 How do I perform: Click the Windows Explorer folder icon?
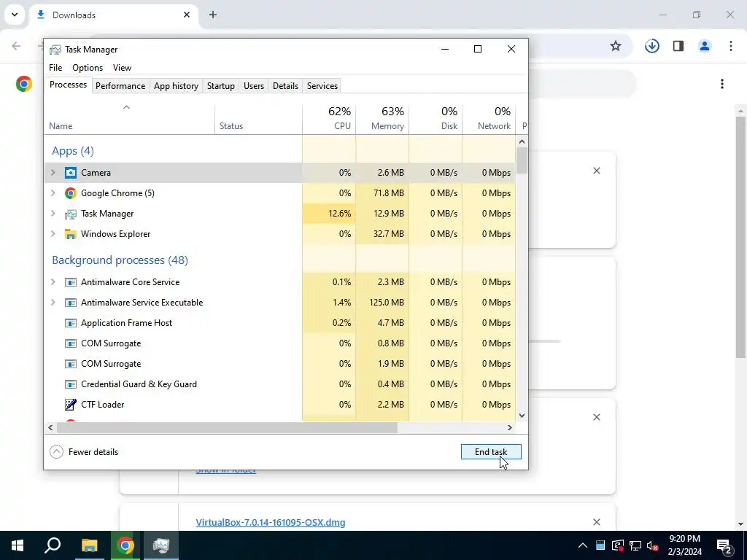point(71,234)
